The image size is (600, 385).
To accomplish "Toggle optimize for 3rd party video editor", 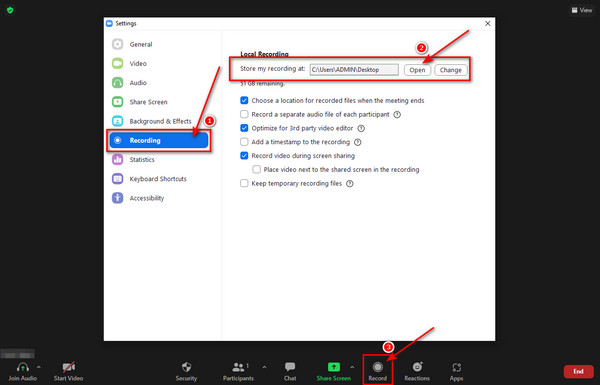I will pos(244,128).
